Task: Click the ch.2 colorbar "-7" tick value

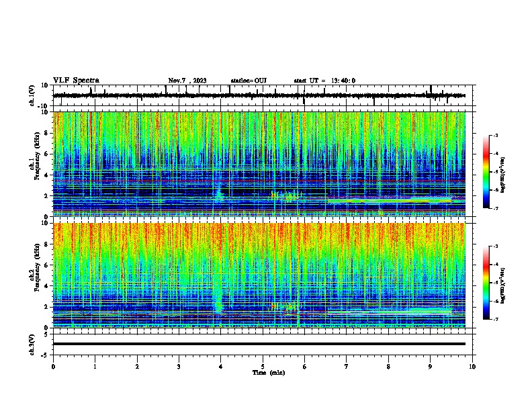Action: pyautogui.click(x=495, y=319)
